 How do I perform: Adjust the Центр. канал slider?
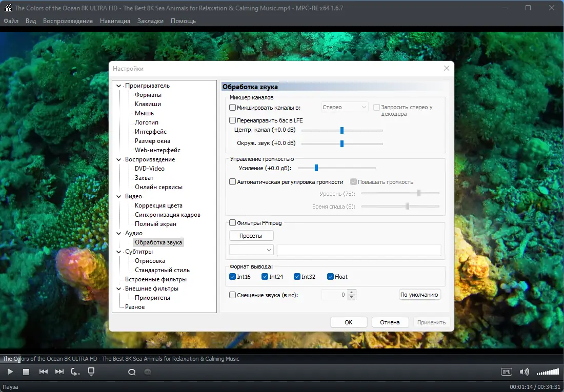coord(342,130)
